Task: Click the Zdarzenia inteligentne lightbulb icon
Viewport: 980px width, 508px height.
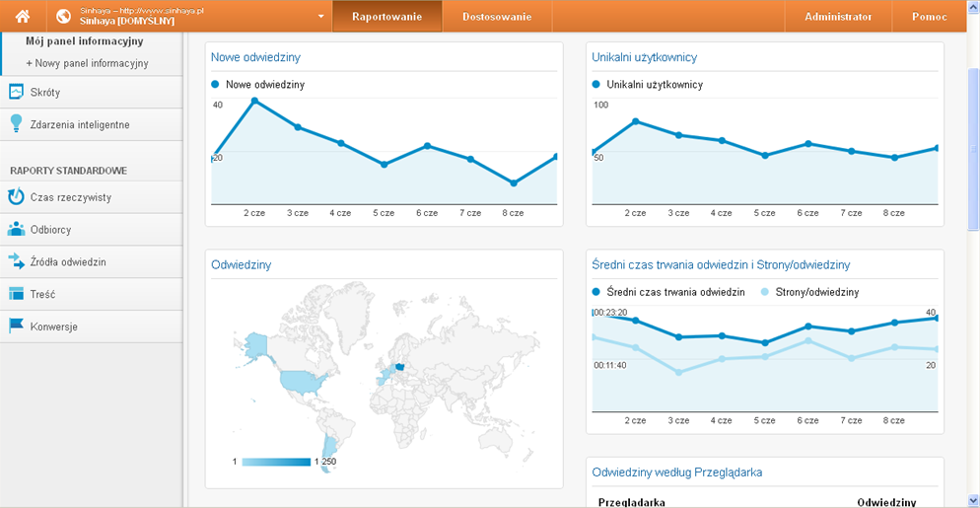Action: pyautogui.click(x=16, y=124)
